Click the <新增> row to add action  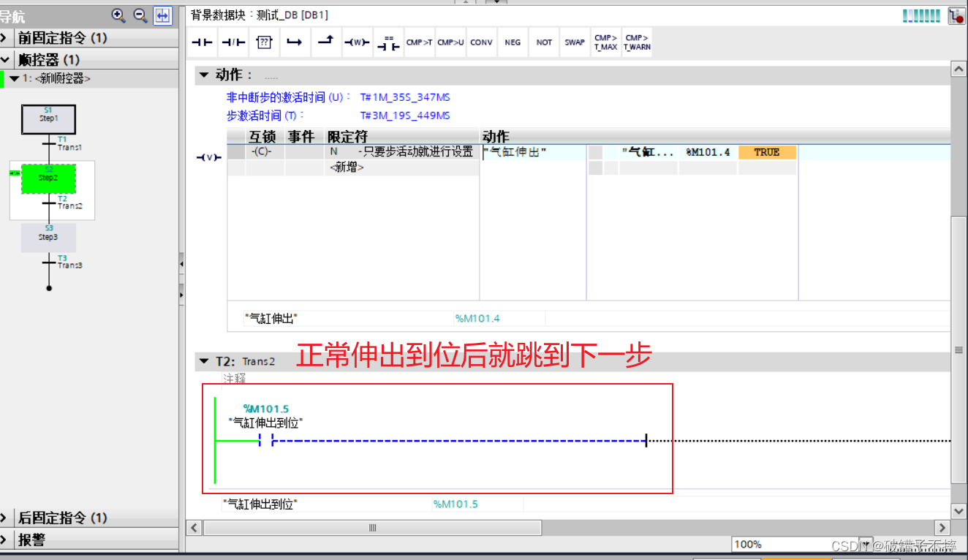coord(347,167)
